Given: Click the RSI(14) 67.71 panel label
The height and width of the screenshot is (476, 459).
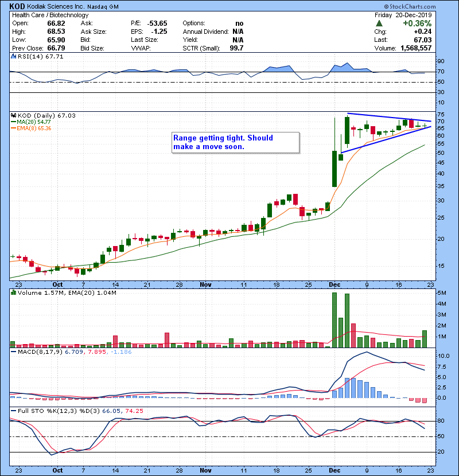Looking at the screenshot, I should (x=40, y=56).
